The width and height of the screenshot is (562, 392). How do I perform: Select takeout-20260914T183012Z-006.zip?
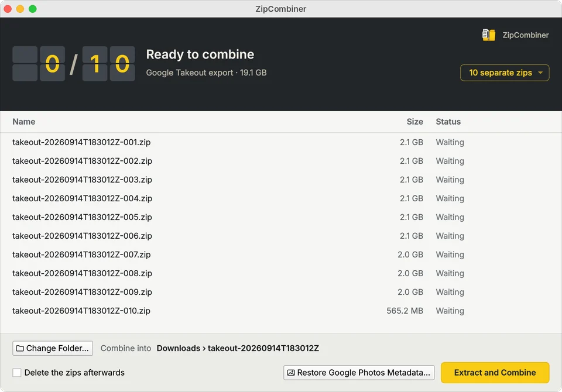[x=281, y=236]
